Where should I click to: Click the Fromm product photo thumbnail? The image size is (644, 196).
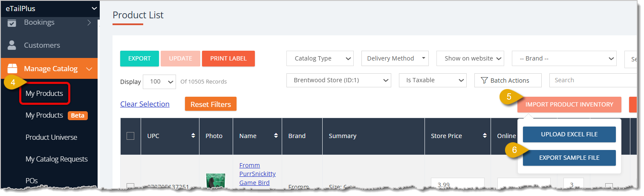[x=216, y=181]
